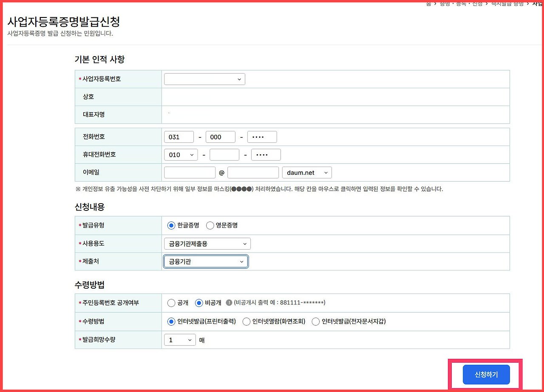544x392 pixels.
Task: Click the blue 신청하기 submit button
Action: pos(486,375)
